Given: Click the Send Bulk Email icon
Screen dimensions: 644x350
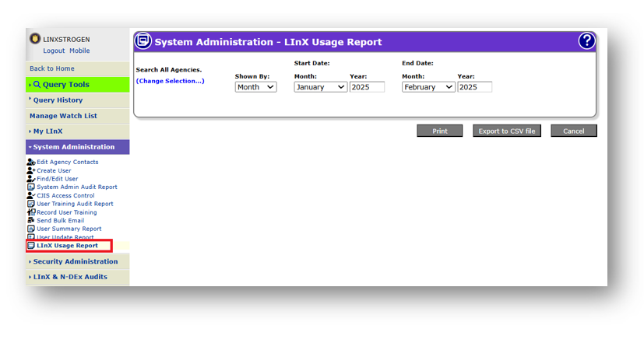Looking at the screenshot, I should pyautogui.click(x=31, y=220).
